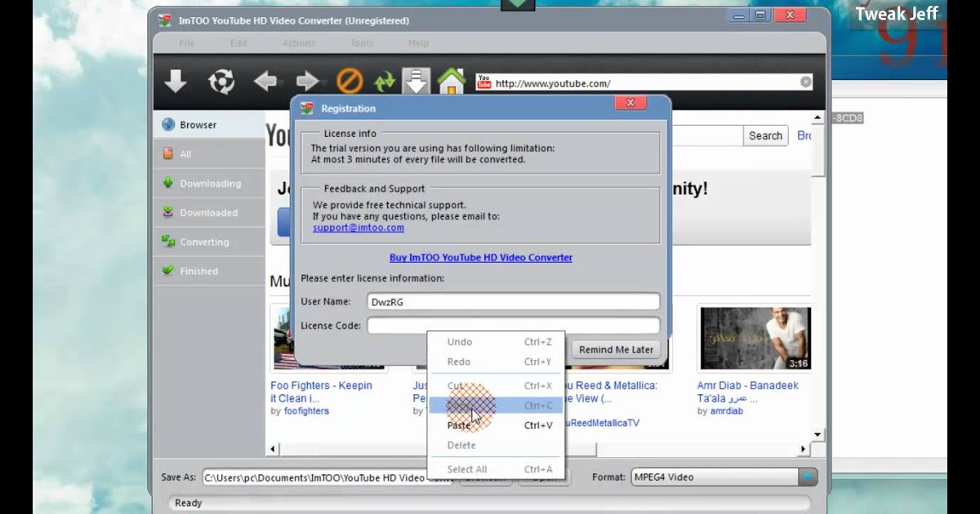This screenshot has height=514, width=980.
Task: Choose Delete in the context menu
Action: [x=496, y=445]
